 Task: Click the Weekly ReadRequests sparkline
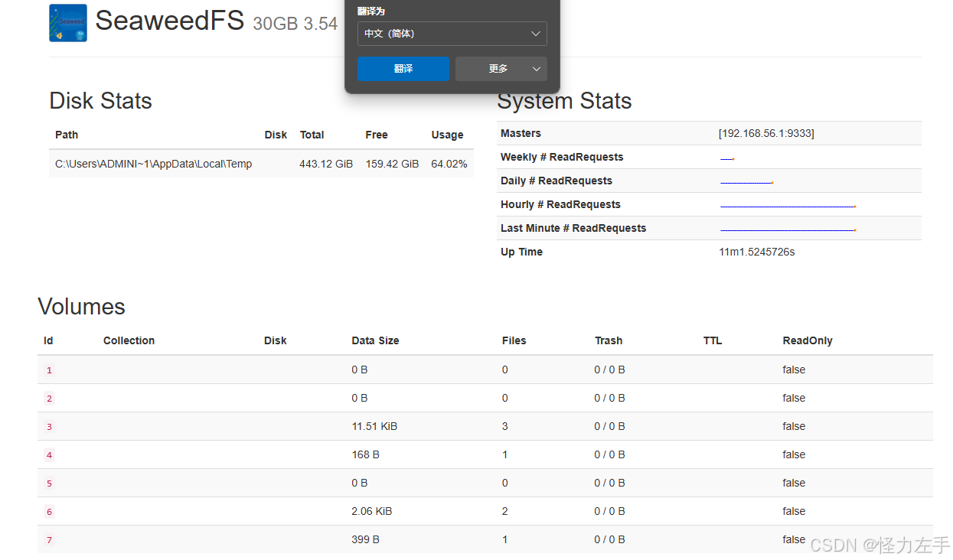click(x=727, y=158)
